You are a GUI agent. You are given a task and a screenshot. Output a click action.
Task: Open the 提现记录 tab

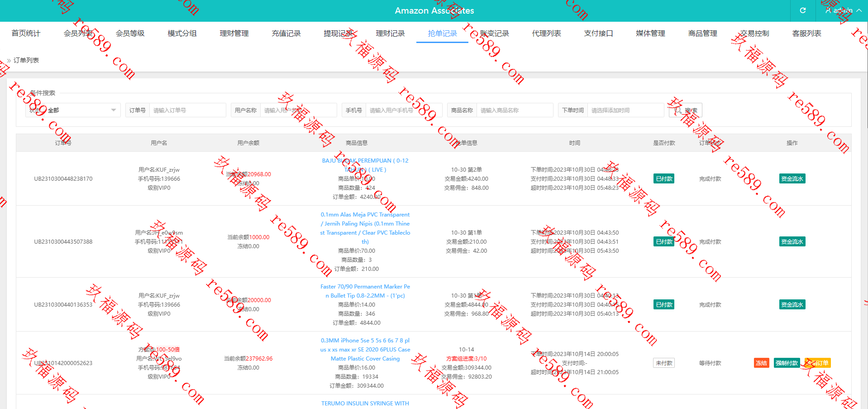338,33
